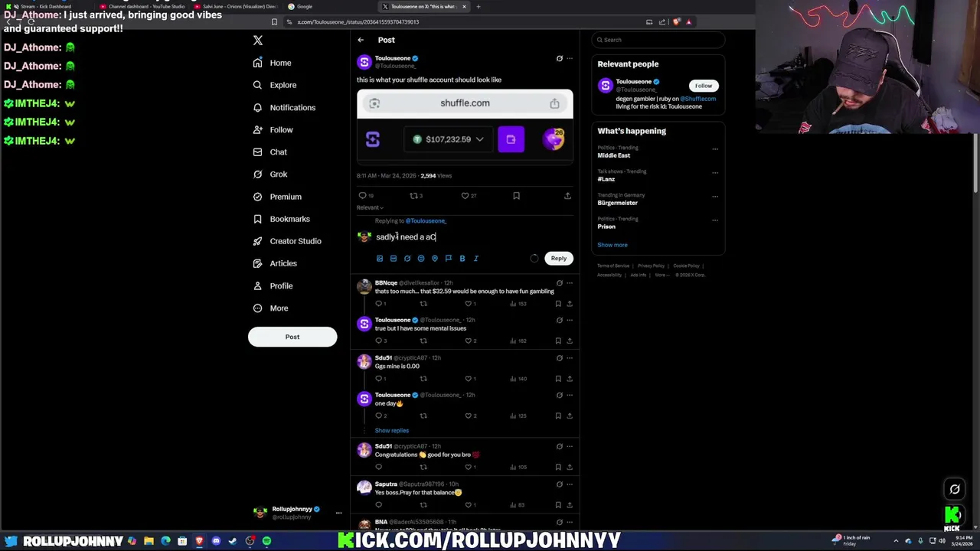Open Steam from the taskbar
The image size is (980, 551).
point(233,541)
